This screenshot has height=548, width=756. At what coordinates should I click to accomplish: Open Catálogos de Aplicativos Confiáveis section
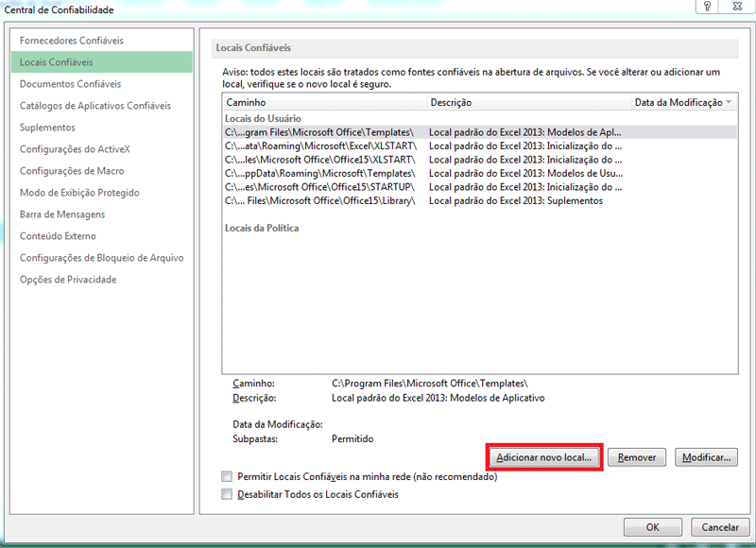tap(104, 105)
